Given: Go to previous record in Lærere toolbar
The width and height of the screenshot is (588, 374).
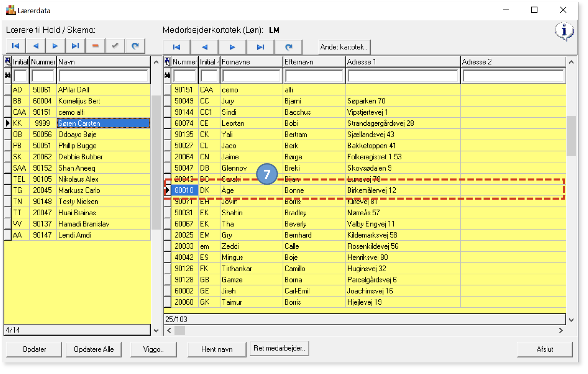Looking at the screenshot, I should pos(36,46).
